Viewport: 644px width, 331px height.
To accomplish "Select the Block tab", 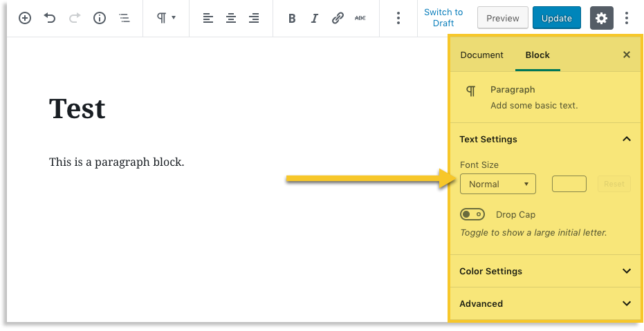I will (537, 55).
